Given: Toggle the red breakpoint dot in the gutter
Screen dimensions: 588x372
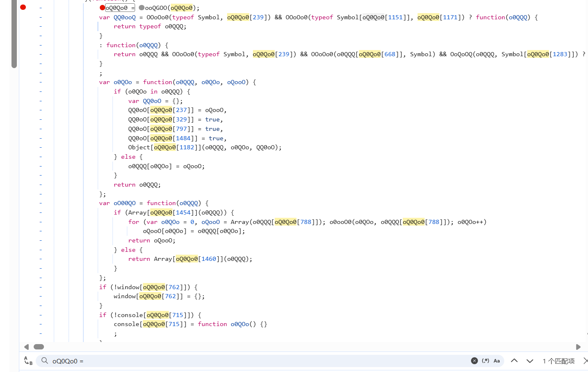Looking at the screenshot, I should click(23, 7).
